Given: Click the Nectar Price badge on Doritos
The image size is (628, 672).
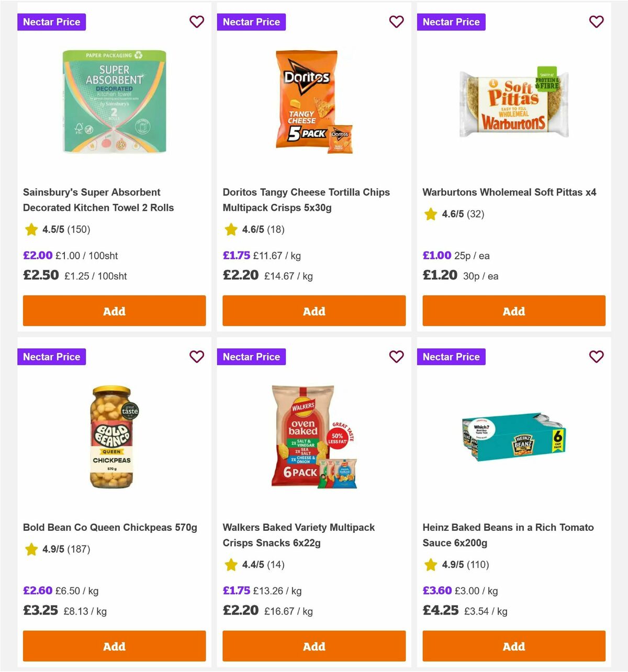Looking at the screenshot, I should [x=251, y=22].
